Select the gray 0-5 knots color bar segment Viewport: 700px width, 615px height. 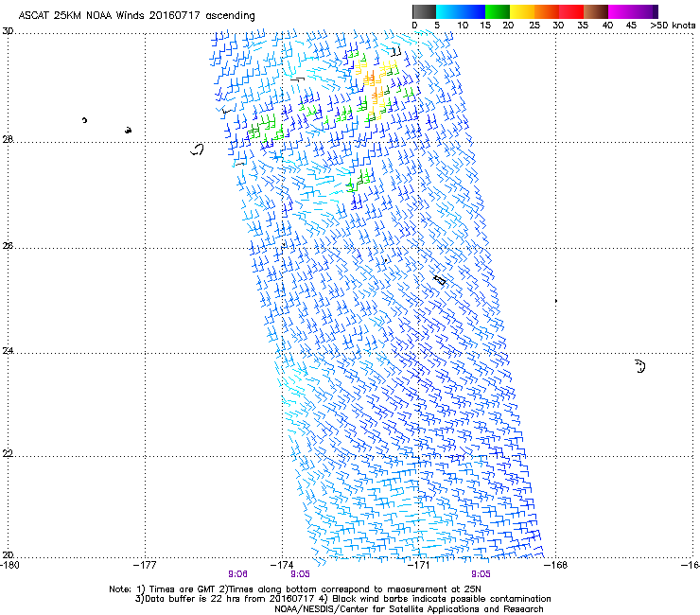(x=424, y=11)
